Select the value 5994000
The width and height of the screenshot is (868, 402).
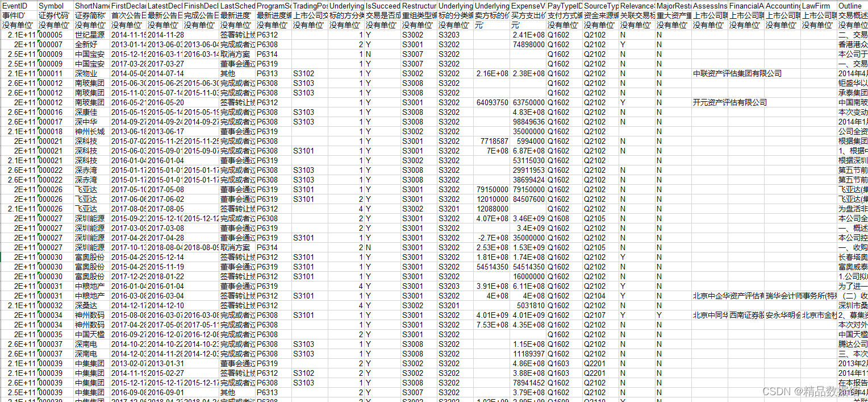coord(528,141)
